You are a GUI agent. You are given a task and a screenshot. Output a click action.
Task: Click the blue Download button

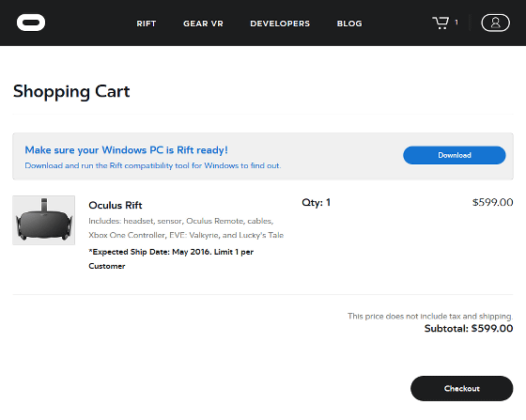click(x=455, y=155)
